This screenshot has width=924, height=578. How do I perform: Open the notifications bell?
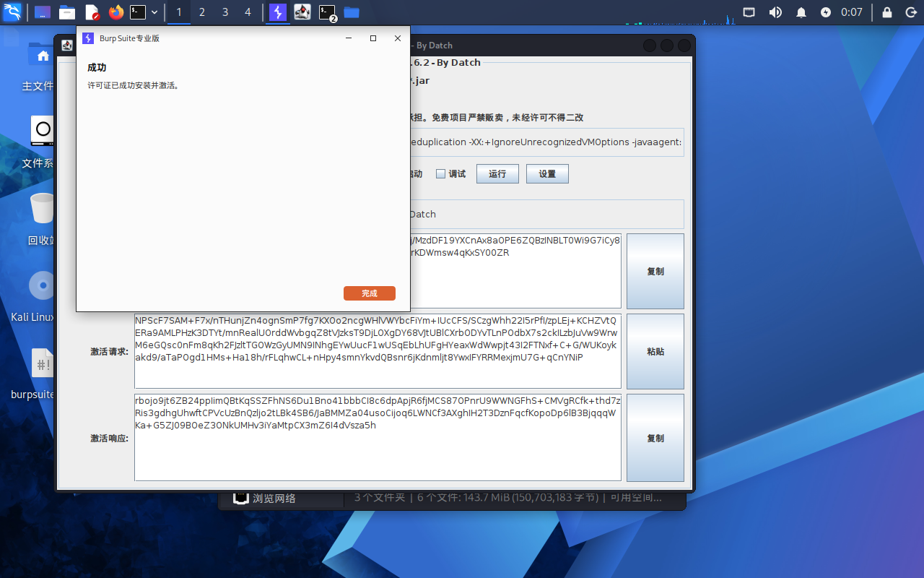point(801,12)
